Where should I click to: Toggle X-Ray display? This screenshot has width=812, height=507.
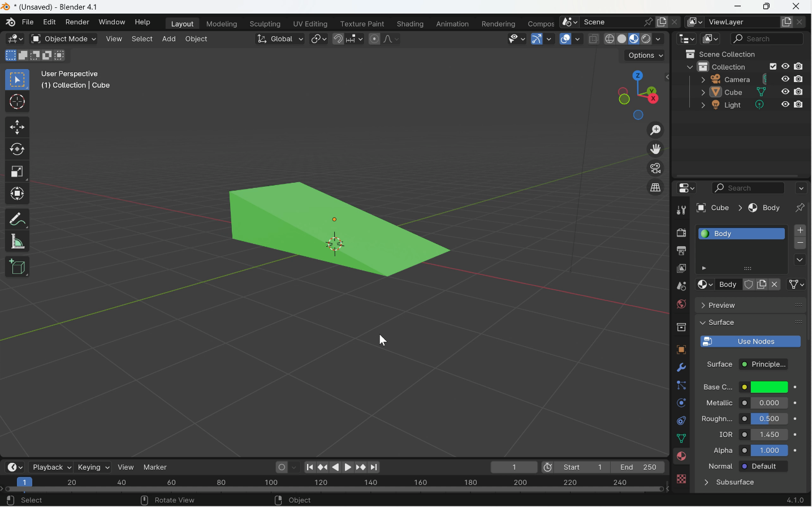(594, 39)
